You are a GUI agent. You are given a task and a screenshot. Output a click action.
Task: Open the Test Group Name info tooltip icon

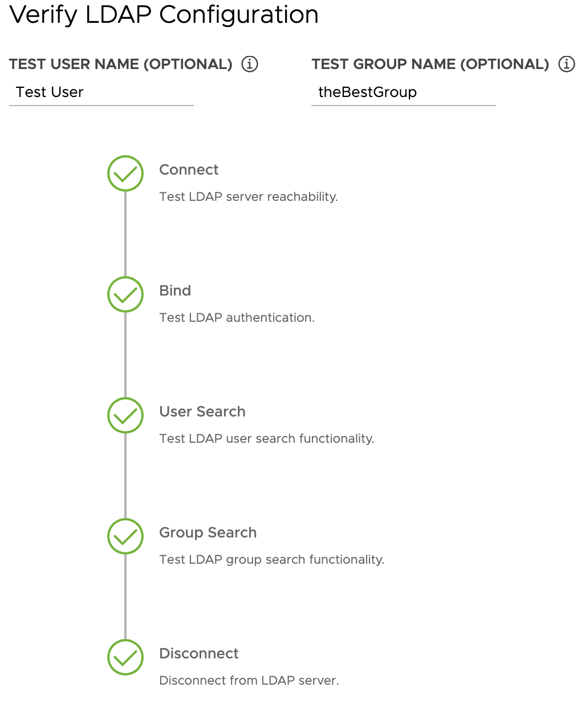pyautogui.click(x=566, y=64)
